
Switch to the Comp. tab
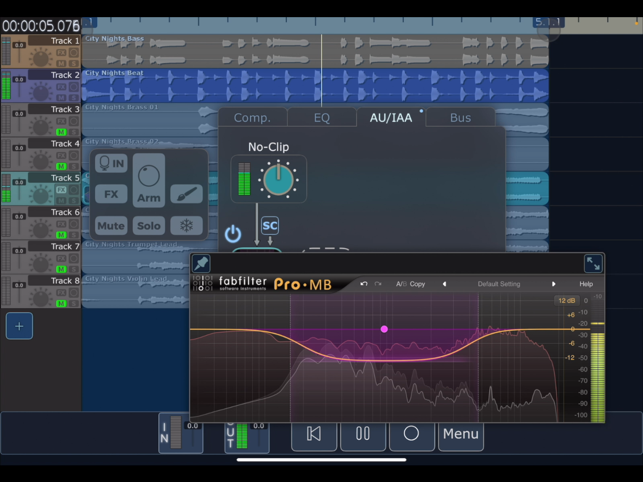pos(252,118)
